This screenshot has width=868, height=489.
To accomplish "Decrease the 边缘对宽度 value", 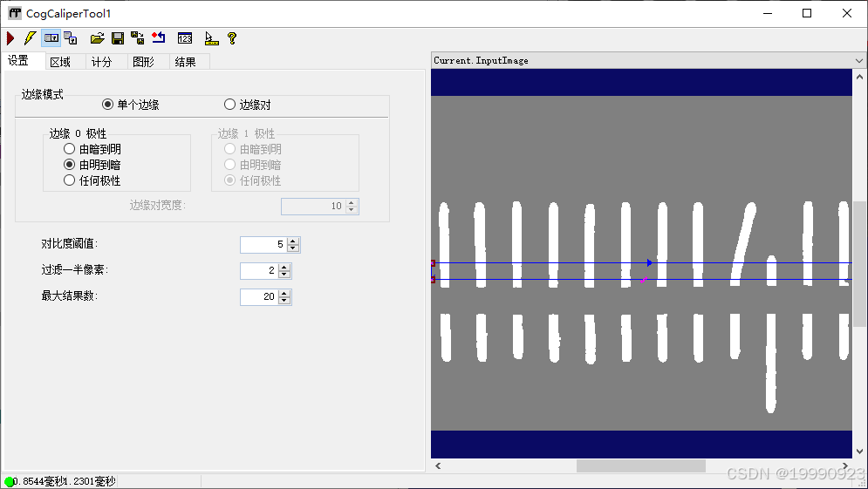I will [x=351, y=210].
